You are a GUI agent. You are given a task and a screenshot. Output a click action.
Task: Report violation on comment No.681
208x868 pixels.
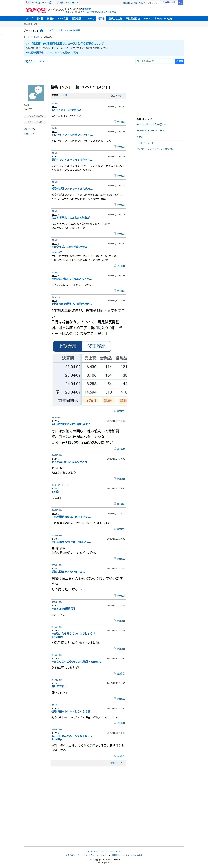119,529
